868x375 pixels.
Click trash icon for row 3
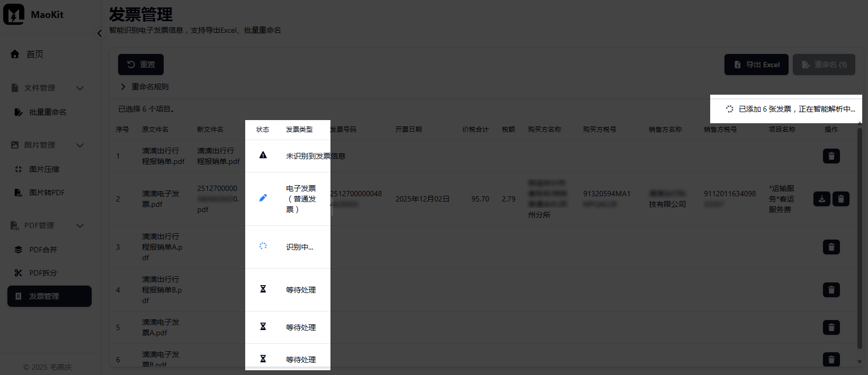click(831, 247)
